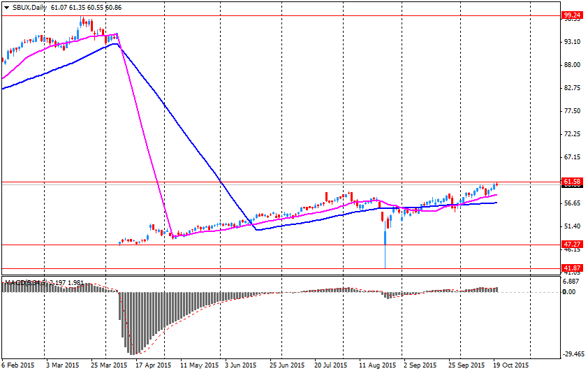Select the long blue wick of the August candle
This screenshot has width=588, height=371.
[x=385, y=256]
